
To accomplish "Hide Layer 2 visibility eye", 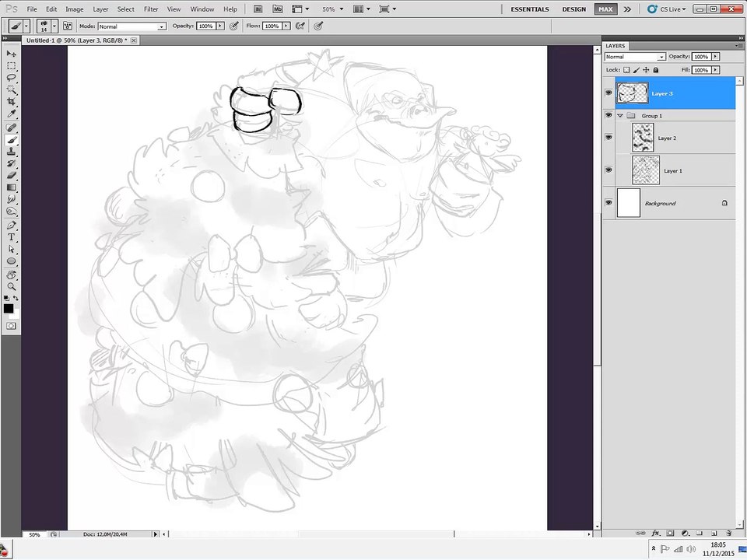I will (608, 137).
